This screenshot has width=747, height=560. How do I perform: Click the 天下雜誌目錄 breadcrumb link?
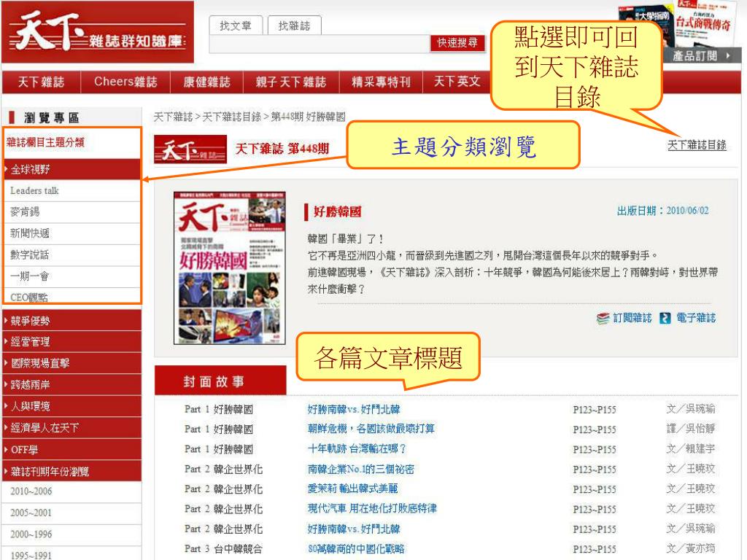click(x=231, y=117)
